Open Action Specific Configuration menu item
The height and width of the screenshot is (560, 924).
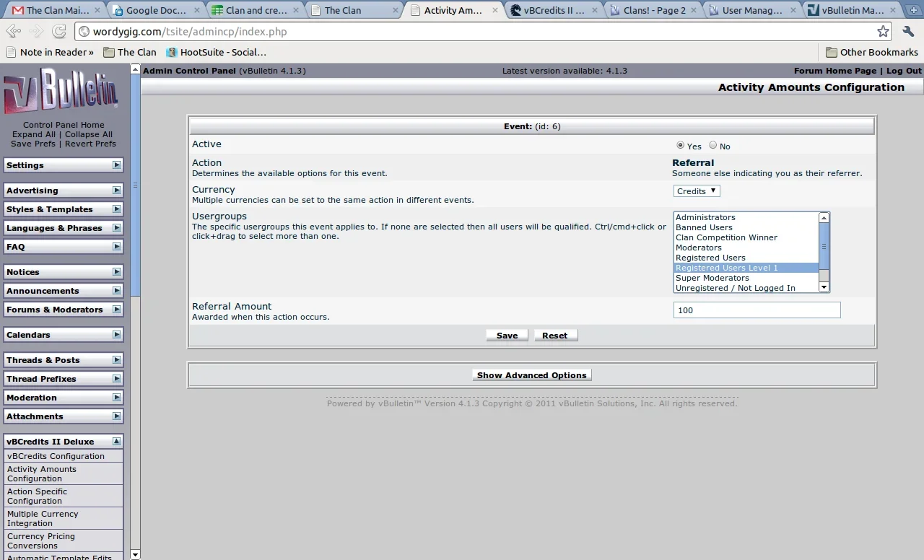(64, 496)
